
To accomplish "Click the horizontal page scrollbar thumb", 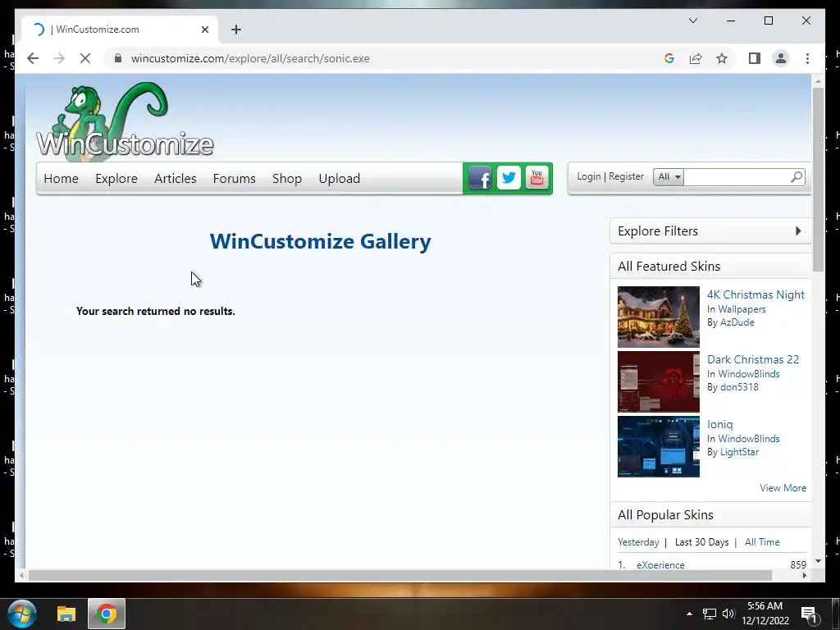I will 399,575.
